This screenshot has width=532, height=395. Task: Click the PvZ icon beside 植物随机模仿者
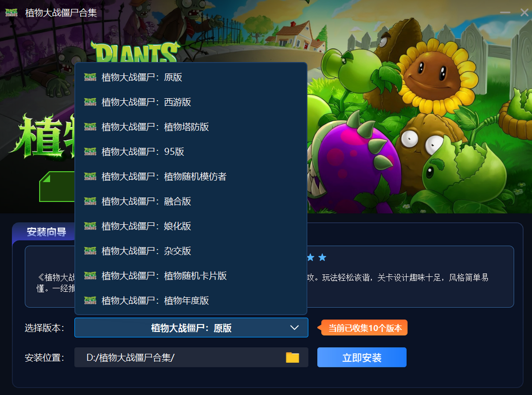90,177
